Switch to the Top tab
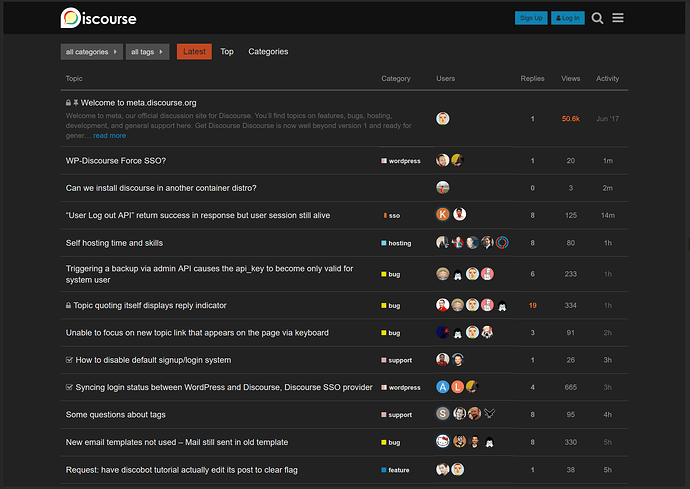Image resolution: width=690 pixels, height=489 pixels. (227, 51)
